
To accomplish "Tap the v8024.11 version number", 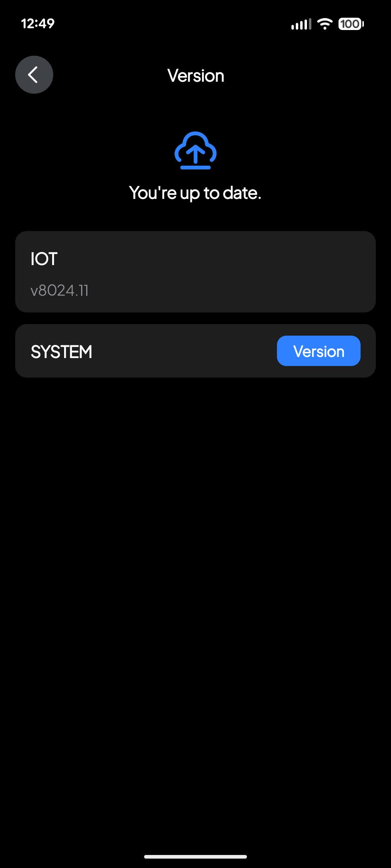I will [x=60, y=290].
